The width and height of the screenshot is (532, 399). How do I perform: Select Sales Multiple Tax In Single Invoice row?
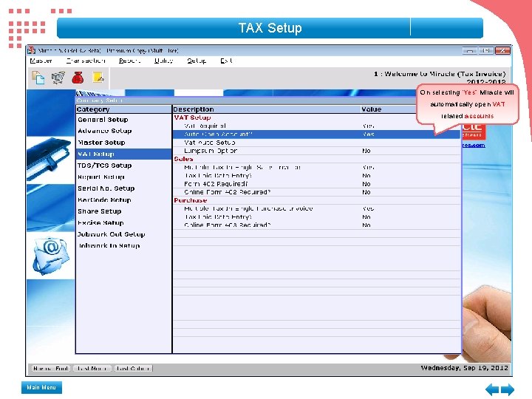click(316, 167)
